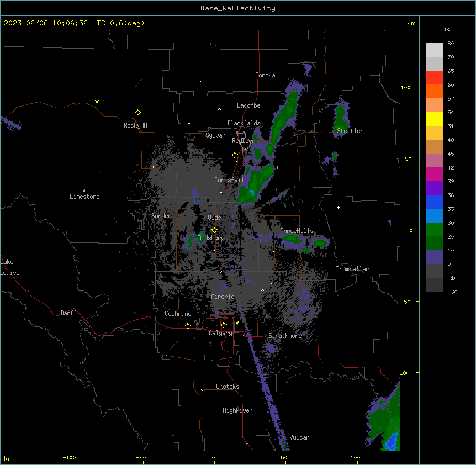Click the Stettler city label
The height and width of the screenshot is (465, 476).
350,131
